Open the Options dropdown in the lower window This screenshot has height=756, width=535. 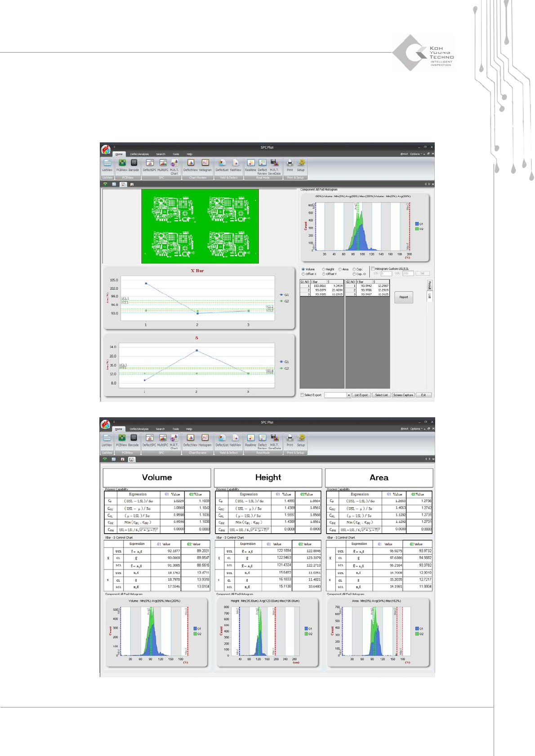pos(416,429)
